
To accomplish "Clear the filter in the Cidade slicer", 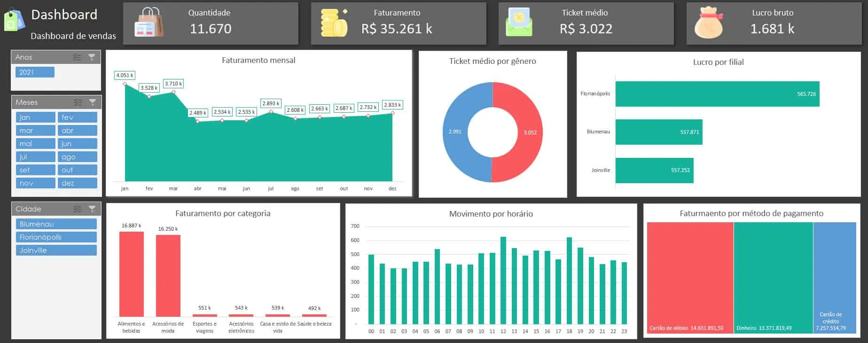I will (93, 209).
